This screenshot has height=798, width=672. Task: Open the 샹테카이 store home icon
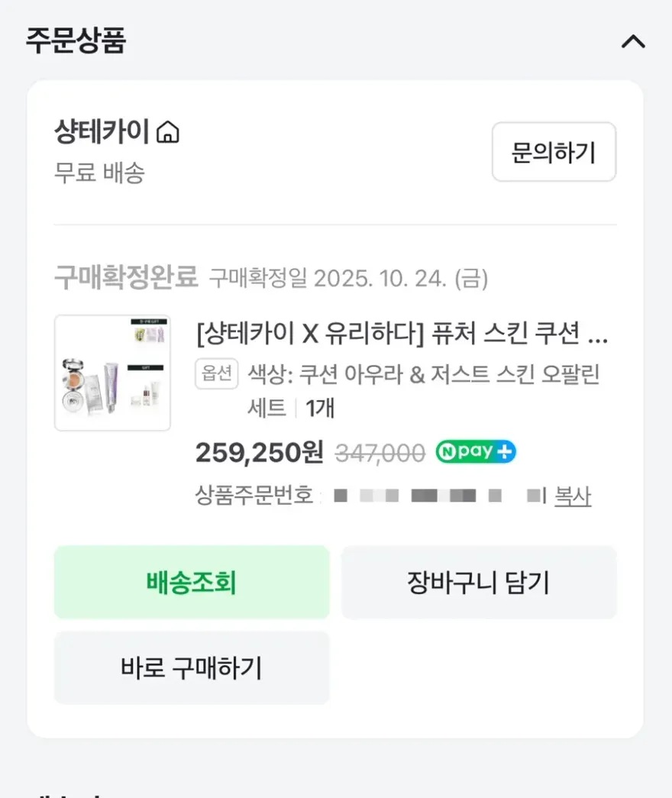tap(168, 132)
